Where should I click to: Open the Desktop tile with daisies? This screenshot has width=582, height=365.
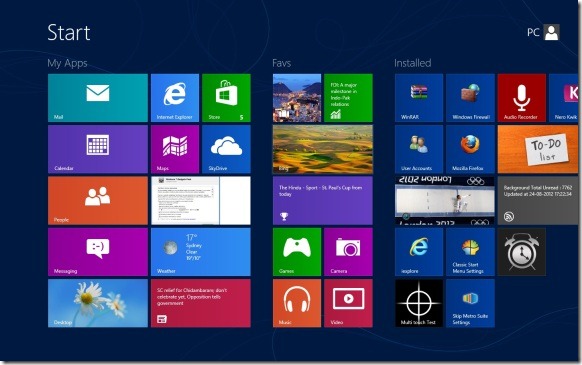coord(98,303)
